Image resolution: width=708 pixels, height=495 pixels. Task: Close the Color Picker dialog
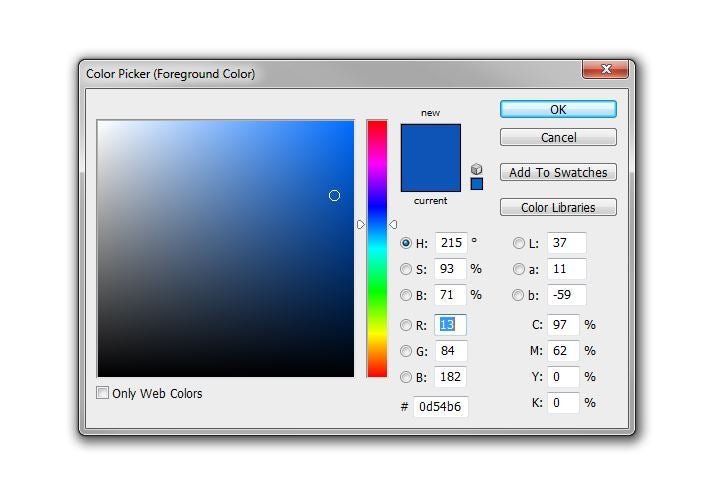pos(606,69)
